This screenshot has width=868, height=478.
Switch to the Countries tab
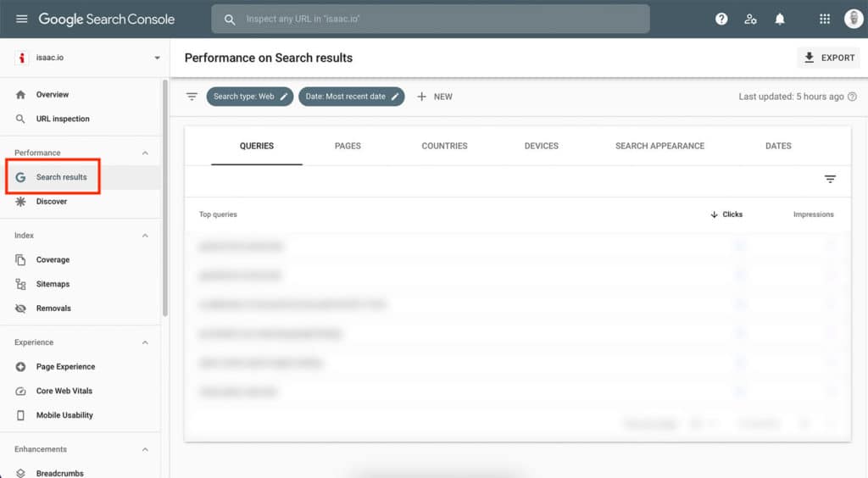(444, 146)
